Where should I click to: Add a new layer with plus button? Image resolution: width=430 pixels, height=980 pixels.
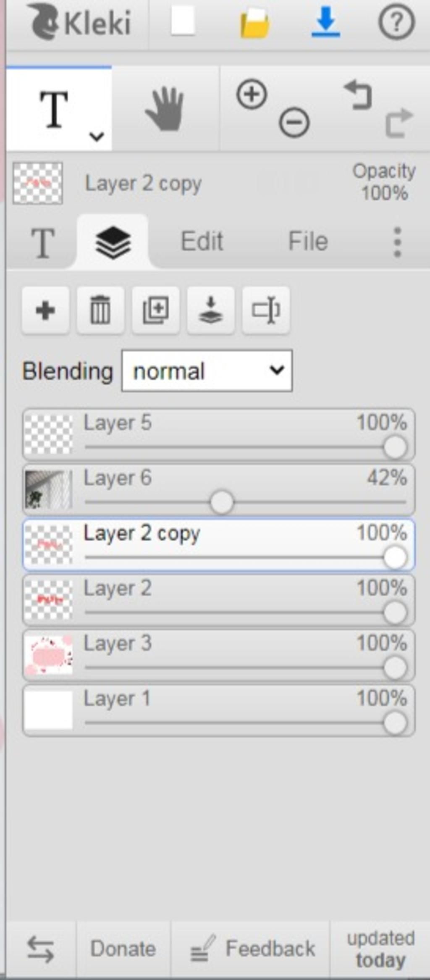click(46, 310)
